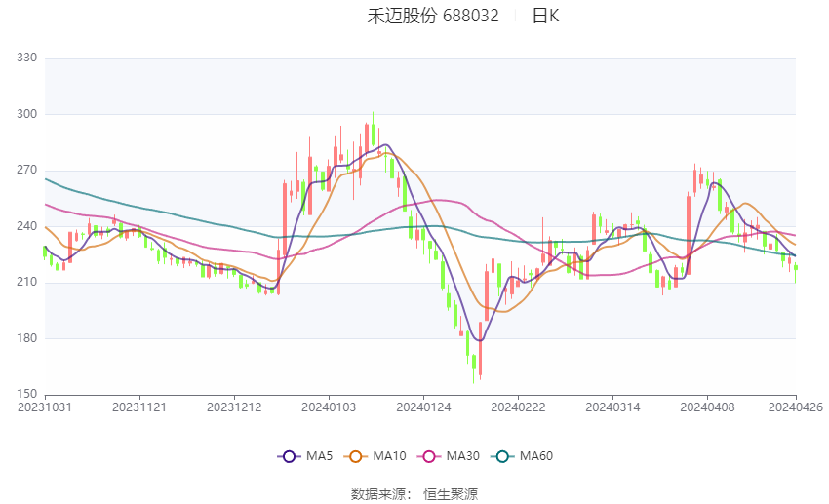This screenshot has height=504, width=829.
Task: Toggle the MA10 legend item
Action: tap(375, 456)
